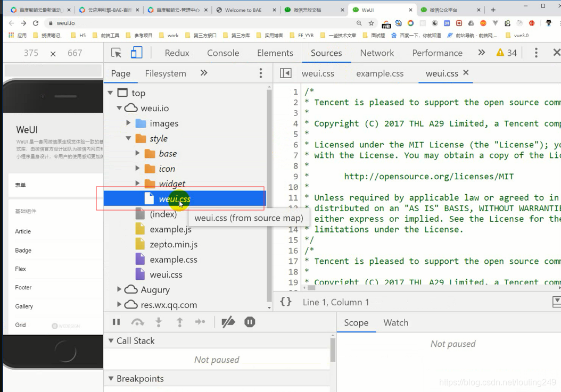Viewport: 561px width, 392px height.
Task: Click the step icon in debugger
Action: (x=200, y=322)
